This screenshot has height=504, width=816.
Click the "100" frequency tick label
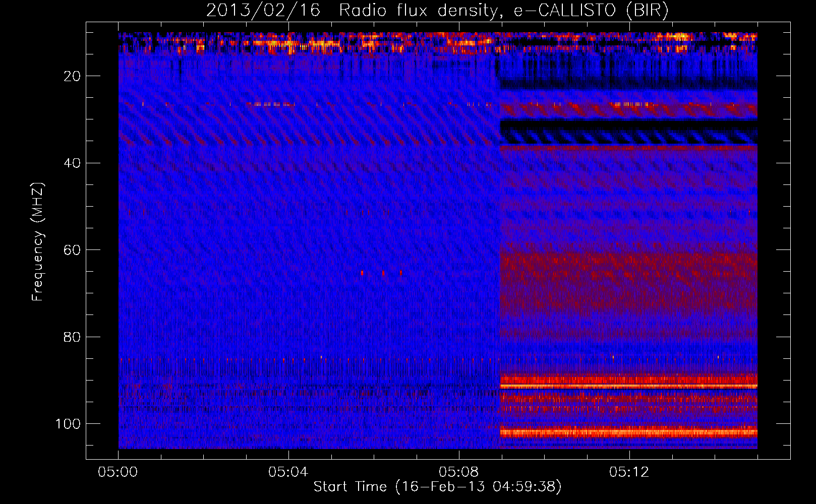68,424
